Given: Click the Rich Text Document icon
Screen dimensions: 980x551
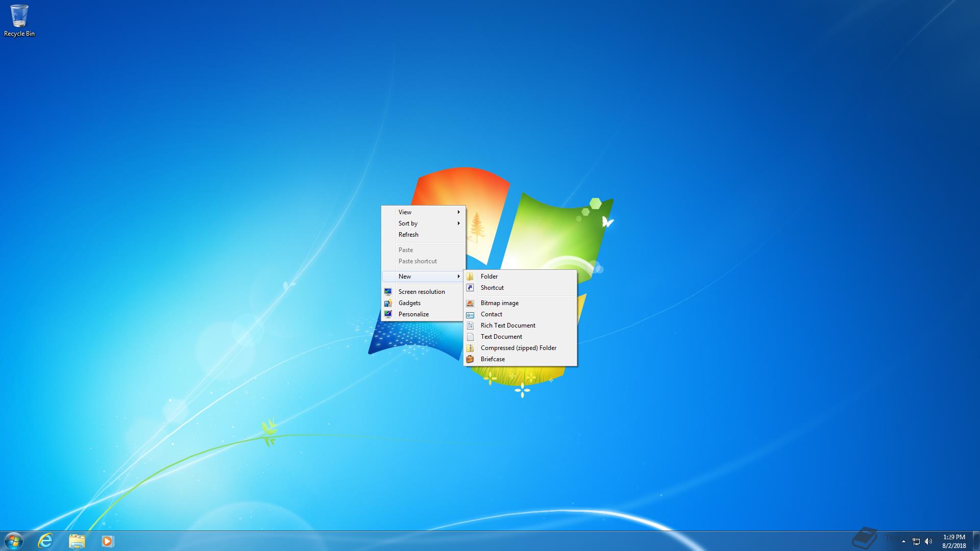Looking at the screenshot, I should click(470, 325).
